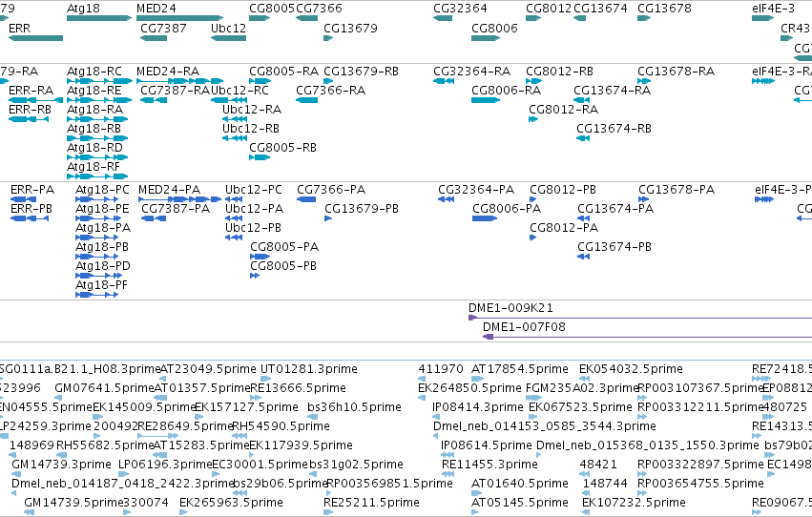Select protein CG8006-PA
Image resolution: width=812 pixels, height=517 pixels.
tap(507, 209)
